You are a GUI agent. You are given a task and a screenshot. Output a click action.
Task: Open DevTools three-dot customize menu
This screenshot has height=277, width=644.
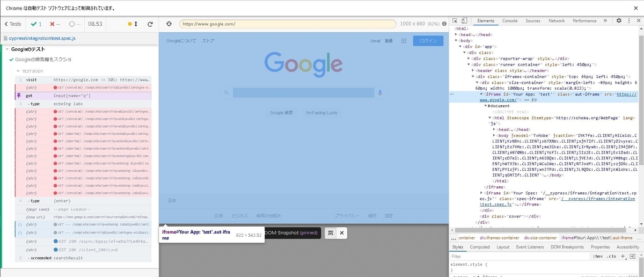628,21
